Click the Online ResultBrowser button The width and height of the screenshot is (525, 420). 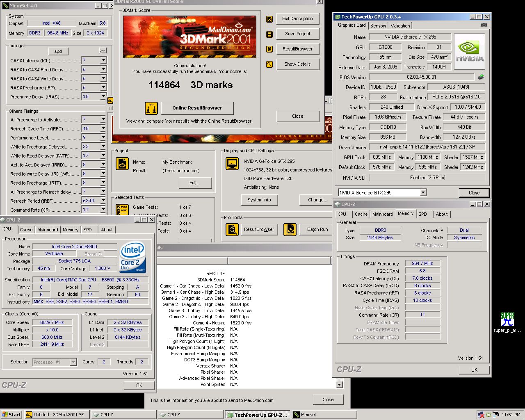tap(197, 108)
